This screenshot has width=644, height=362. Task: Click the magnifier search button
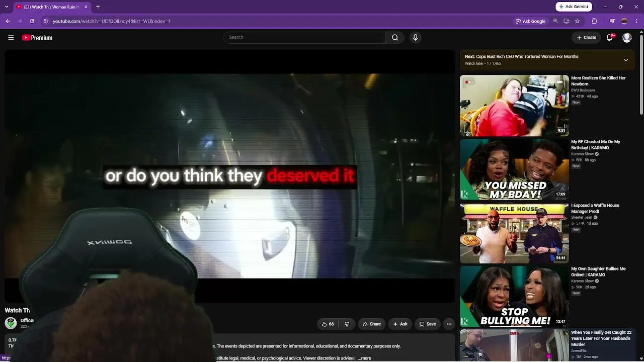tap(395, 38)
